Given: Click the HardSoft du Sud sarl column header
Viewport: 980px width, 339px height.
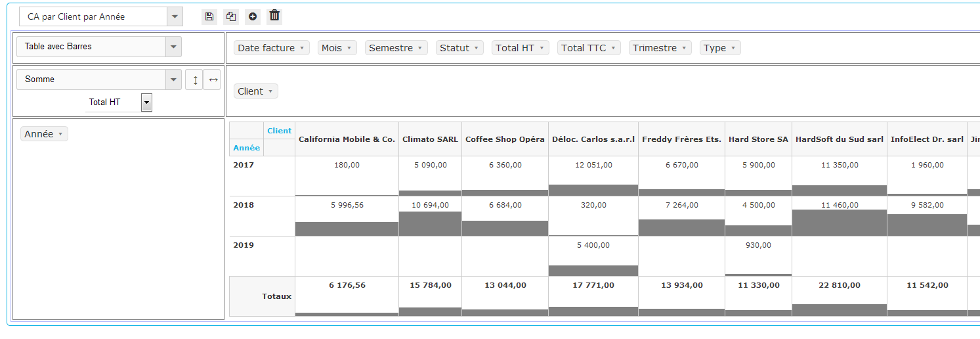Looking at the screenshot, I should click(x=839, y=139).
